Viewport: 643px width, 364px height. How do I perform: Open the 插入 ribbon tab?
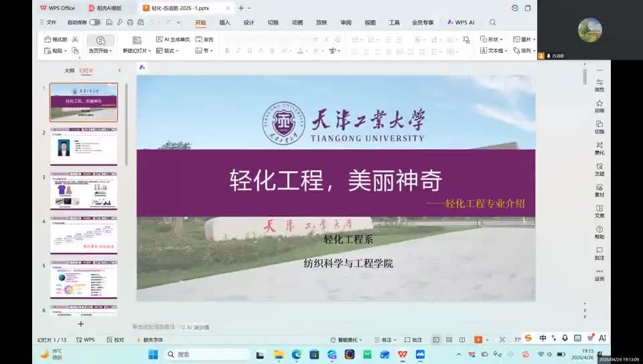tap(225, 23)
